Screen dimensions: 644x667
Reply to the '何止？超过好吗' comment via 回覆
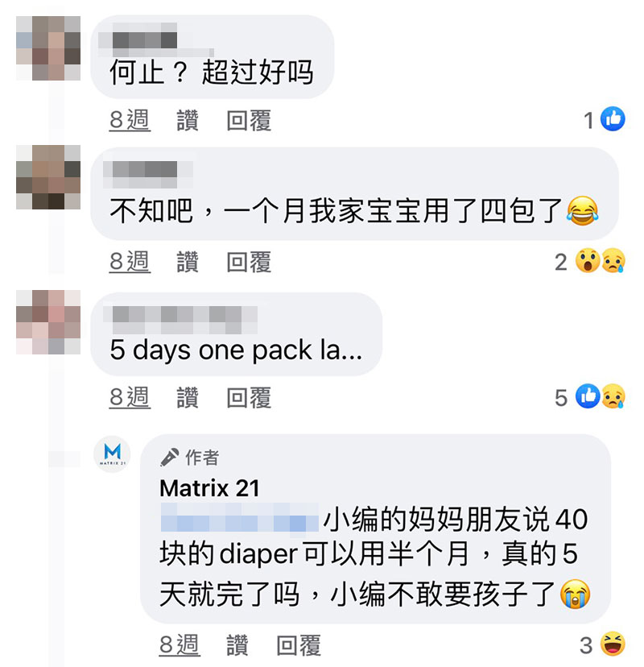pyautogui.click(x=249, y=120)
